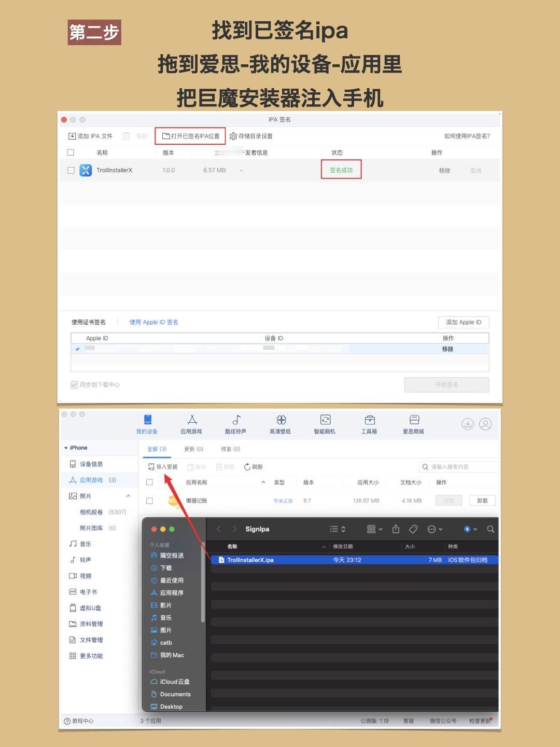The width and height of the screenshot is (560, 747).
Task: Click 如何使用IPA签名? help link
Action: [467, 136]
